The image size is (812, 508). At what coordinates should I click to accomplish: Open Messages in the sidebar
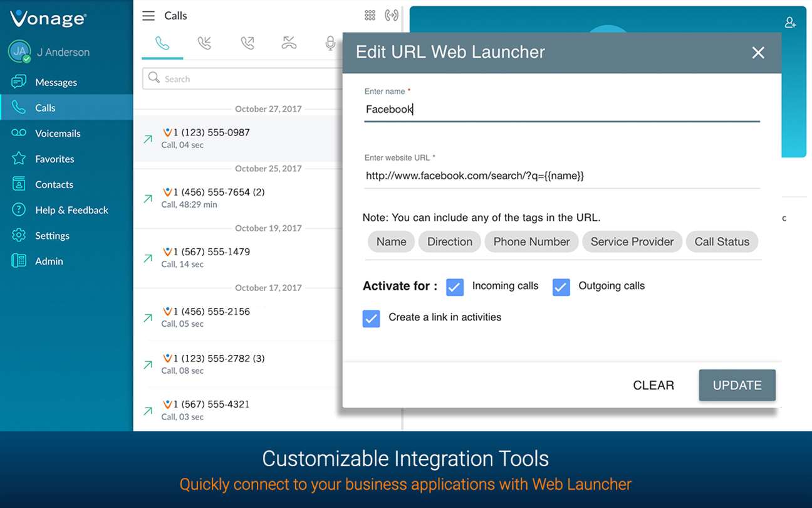[x=66, y=82]
